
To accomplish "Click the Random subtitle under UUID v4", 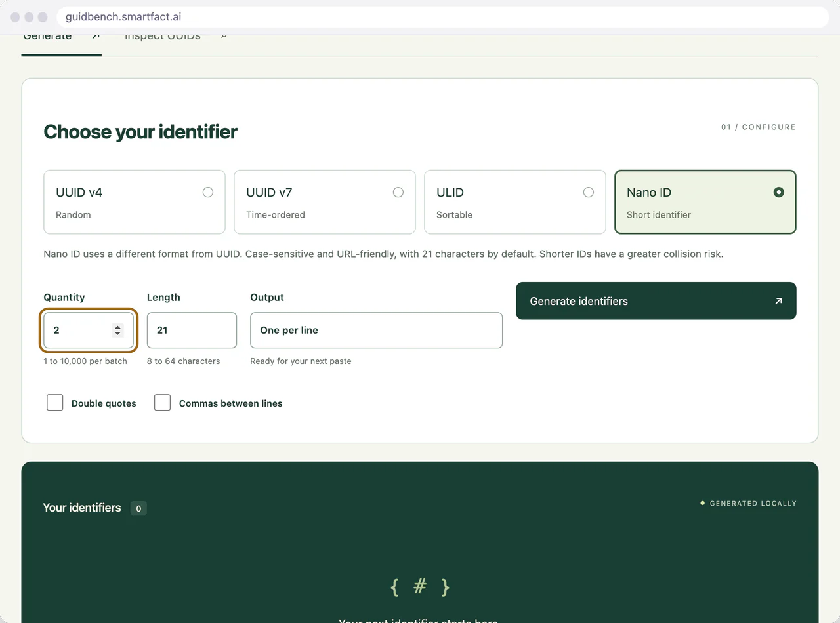I will tap(73, 215).
